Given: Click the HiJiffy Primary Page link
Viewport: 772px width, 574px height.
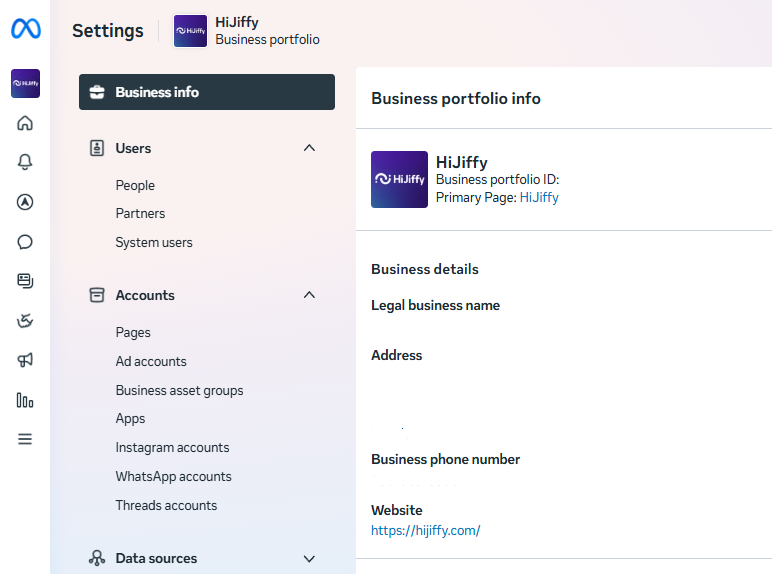Looking at the screenshot, I should (x=539, y=198).
